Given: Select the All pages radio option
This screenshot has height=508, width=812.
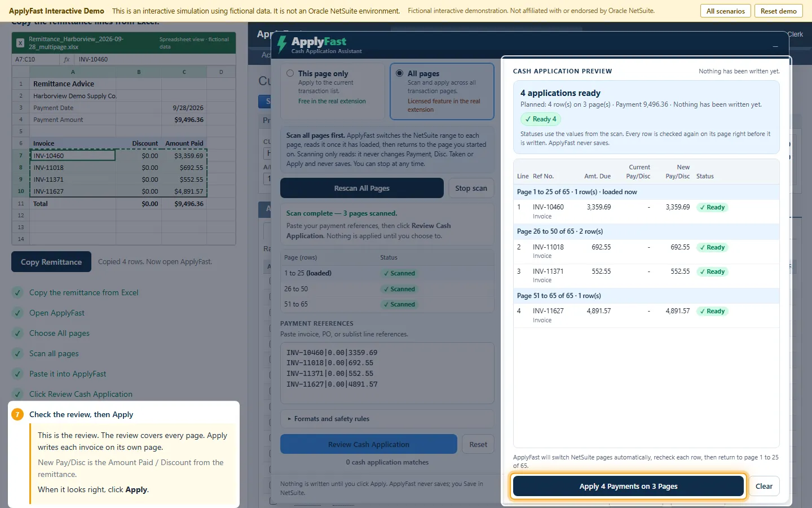Looking at the screenshot, I should tap(399, 73).
